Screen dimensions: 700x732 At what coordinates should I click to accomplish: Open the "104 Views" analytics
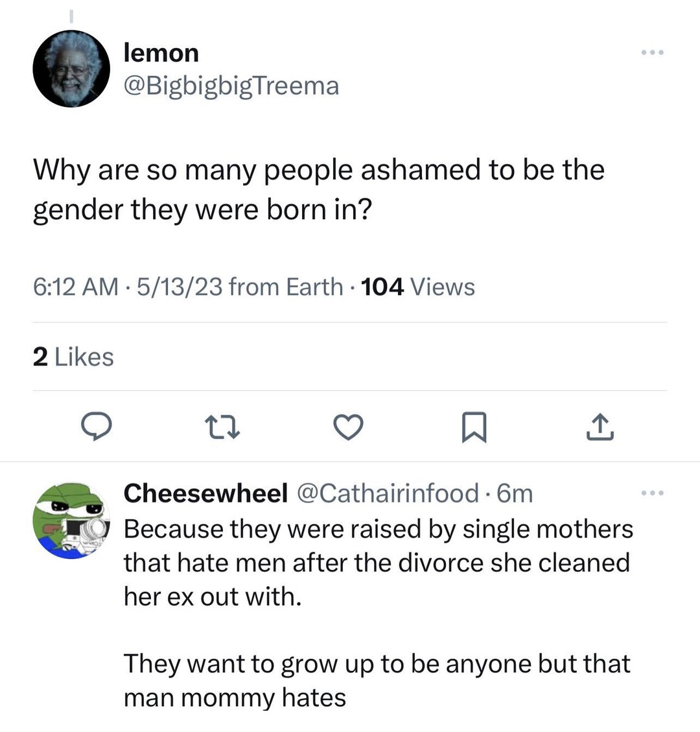tap(417, 287)
